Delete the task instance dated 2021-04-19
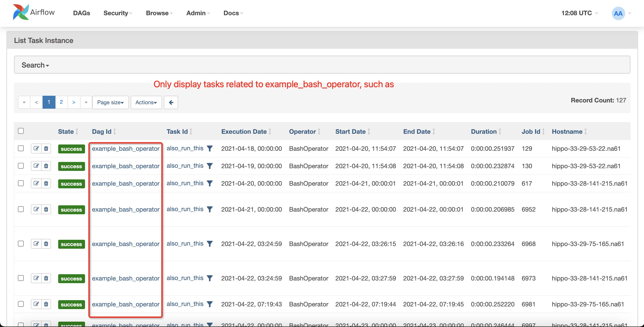The height and width of the screenshot is (327, 644). coord(46,166)
